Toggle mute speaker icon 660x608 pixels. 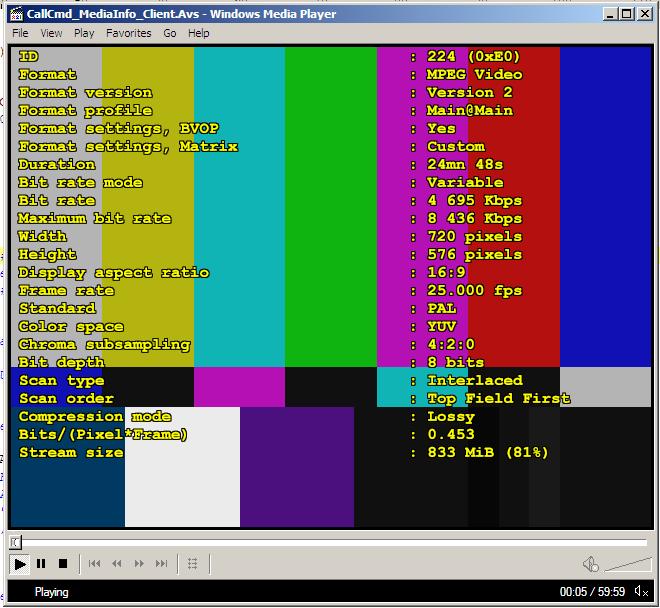[x=591, y=564]
